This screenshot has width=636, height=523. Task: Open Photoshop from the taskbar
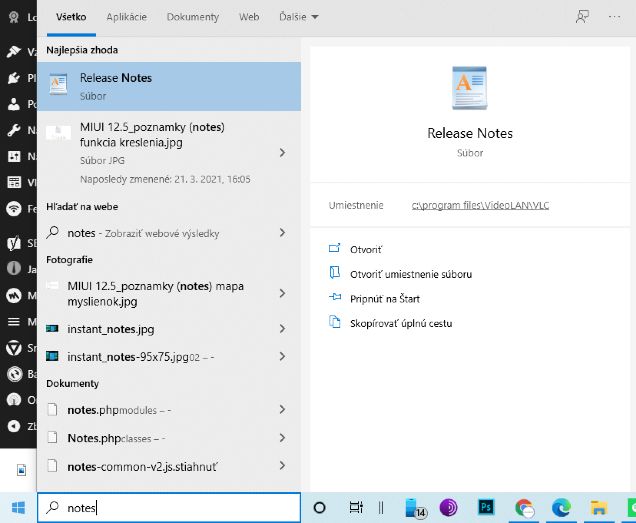pyautogui.click(x=486, y=507)
